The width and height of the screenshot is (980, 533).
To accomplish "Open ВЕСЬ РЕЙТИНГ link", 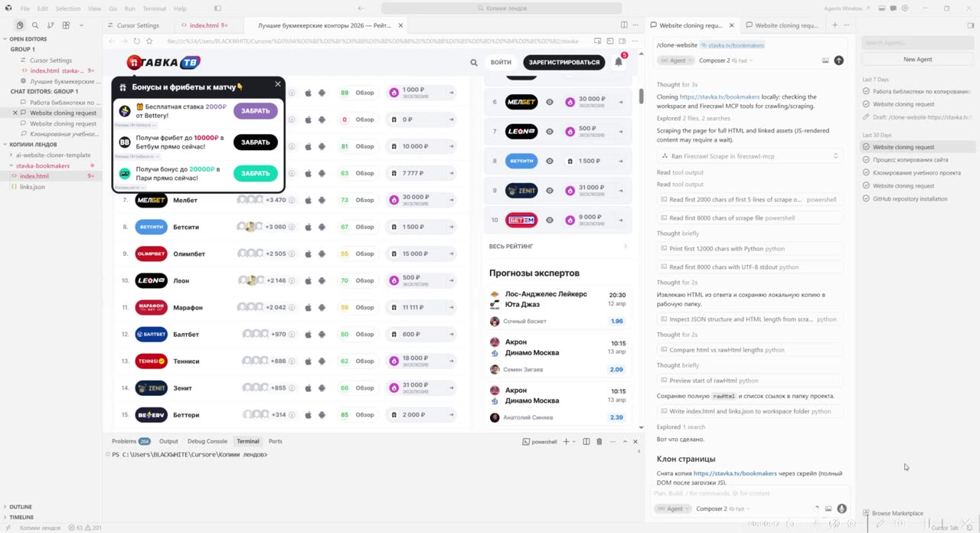I will click(x=511, y=247).
